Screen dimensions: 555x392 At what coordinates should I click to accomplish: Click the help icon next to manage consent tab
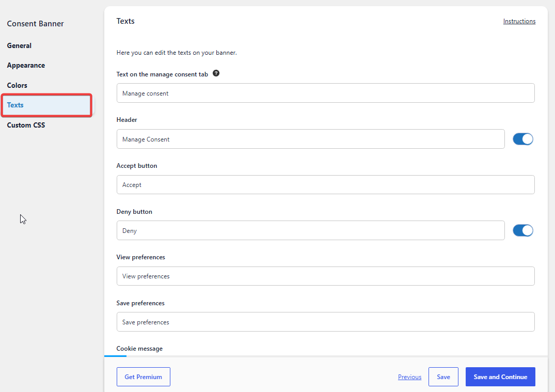[x=216, y=73]
